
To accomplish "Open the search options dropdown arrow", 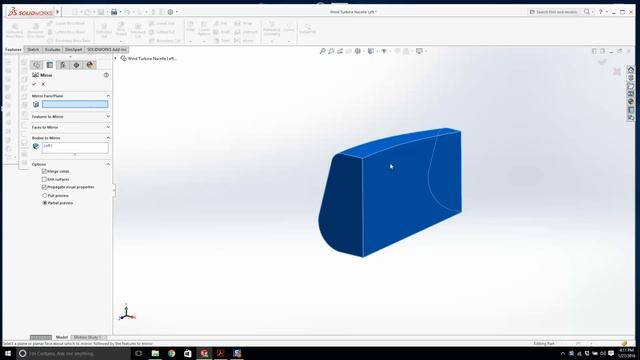I will (x=593, y=12).
